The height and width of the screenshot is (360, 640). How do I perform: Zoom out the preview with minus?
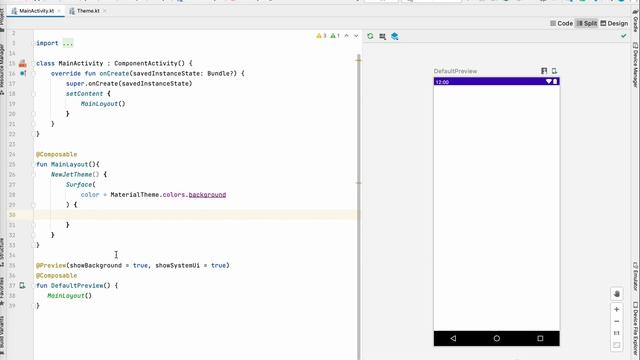617,321
